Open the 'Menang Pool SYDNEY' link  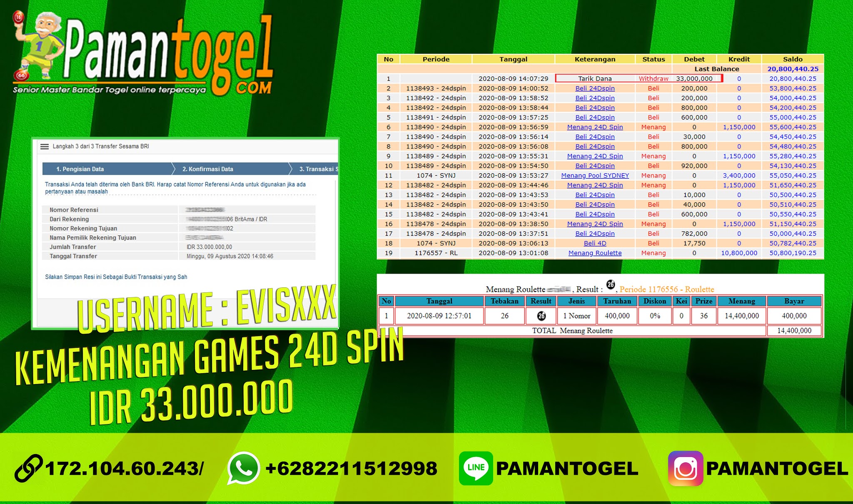595,175
